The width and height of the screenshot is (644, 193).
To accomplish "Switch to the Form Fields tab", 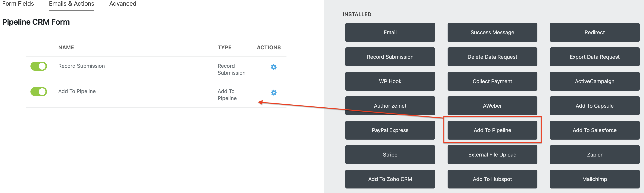I will tap(18, 4).
